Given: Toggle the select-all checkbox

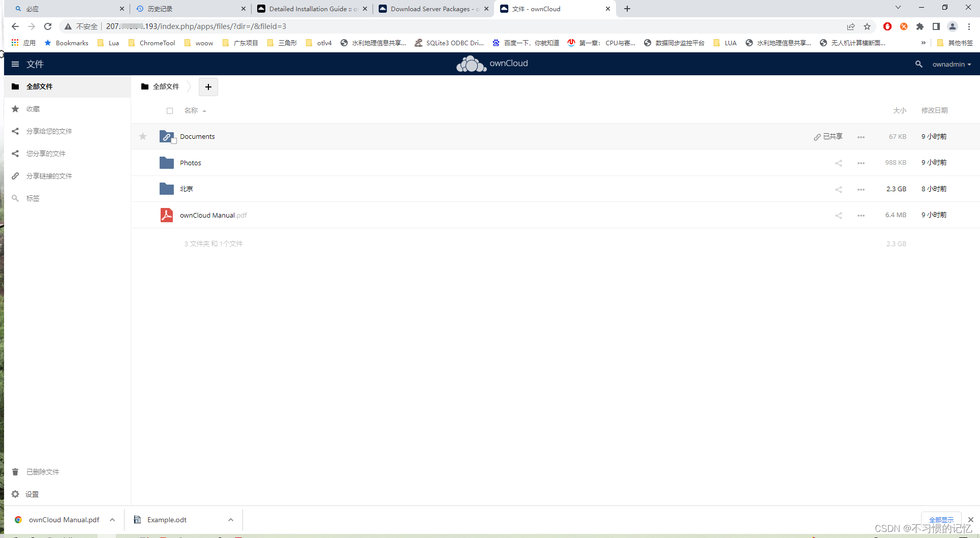Looking at the screenshot, I should click(170, 111).
